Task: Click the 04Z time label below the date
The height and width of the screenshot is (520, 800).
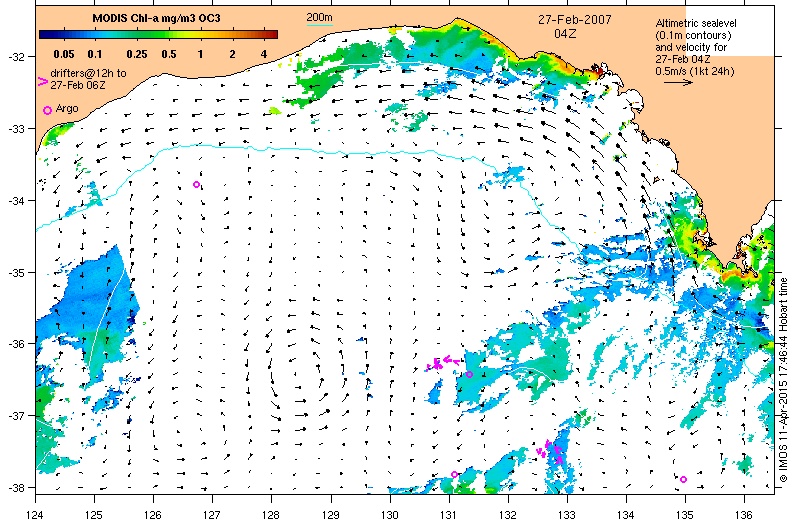Action: (565, 34)
